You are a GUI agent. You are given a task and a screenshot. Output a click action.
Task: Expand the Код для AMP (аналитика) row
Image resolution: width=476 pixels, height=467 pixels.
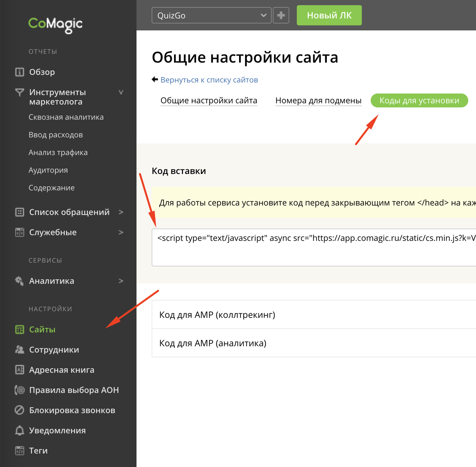314,343
